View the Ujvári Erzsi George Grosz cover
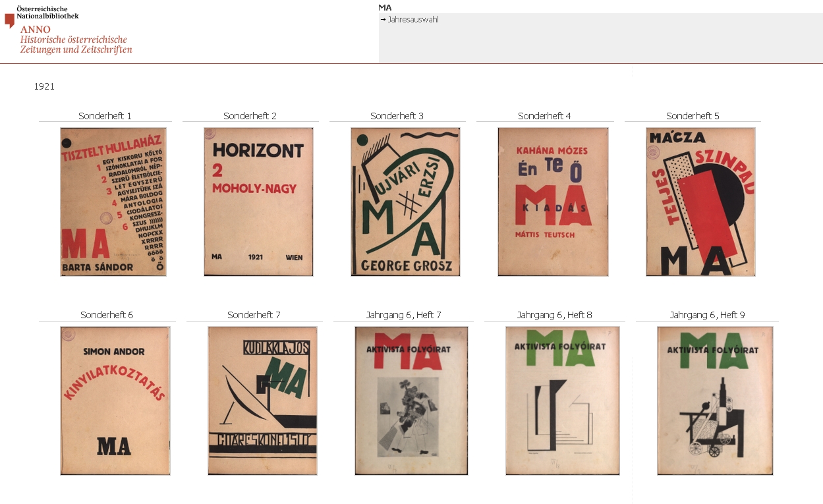Viewport: 823px width, 504px height. click(x=405, y=202)
